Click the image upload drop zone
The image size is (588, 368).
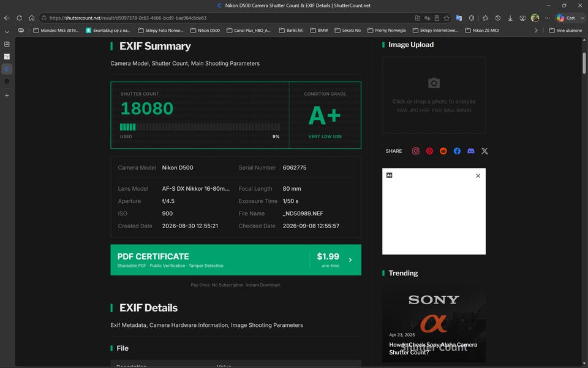pos(434,95)
